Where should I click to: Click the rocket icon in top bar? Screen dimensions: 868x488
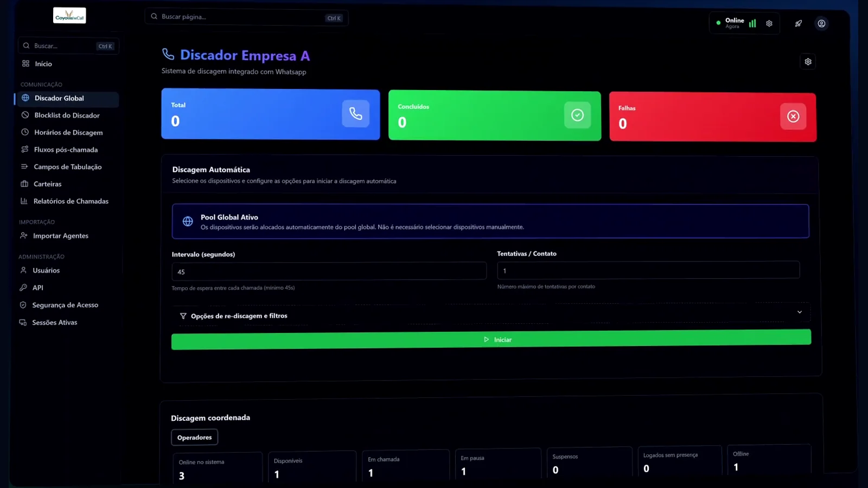(x=799, y=23)
